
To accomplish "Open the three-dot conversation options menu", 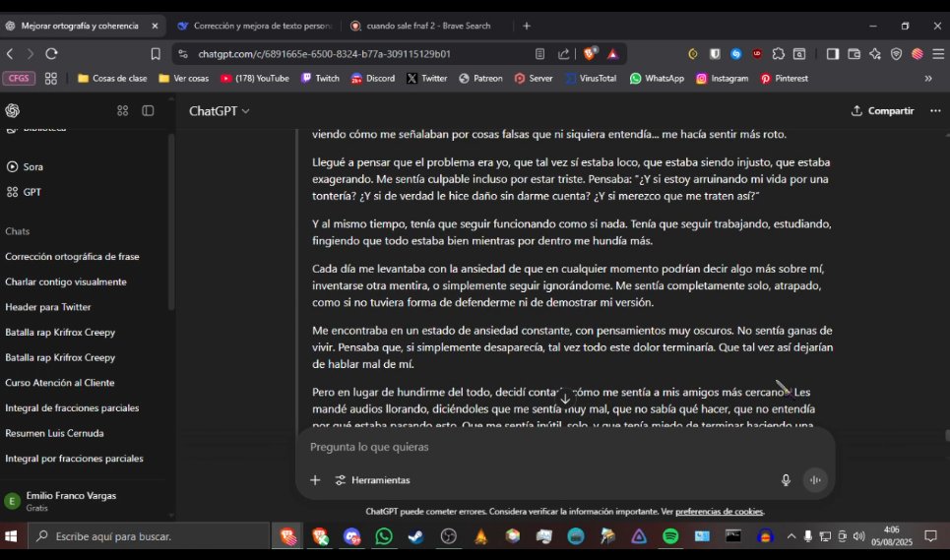I will pos(935,111).
